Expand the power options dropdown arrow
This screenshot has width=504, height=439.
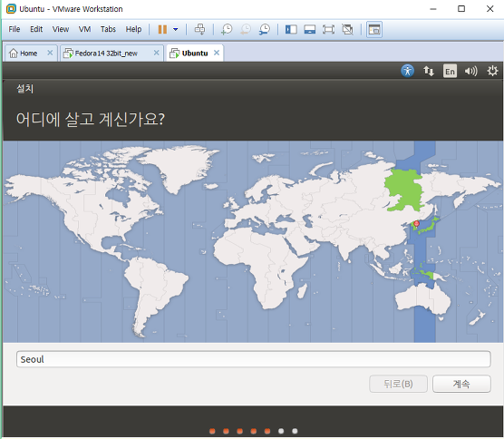pos(176,30)
